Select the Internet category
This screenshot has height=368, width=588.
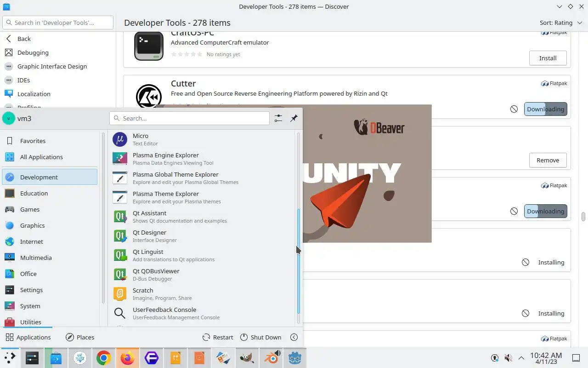click(50, 241)
